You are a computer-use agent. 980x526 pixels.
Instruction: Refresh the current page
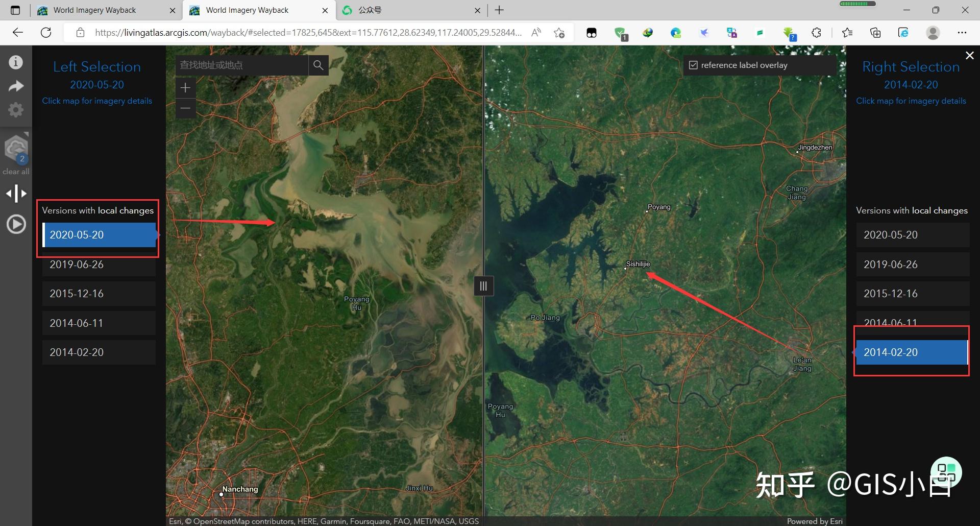coord(46,33)
